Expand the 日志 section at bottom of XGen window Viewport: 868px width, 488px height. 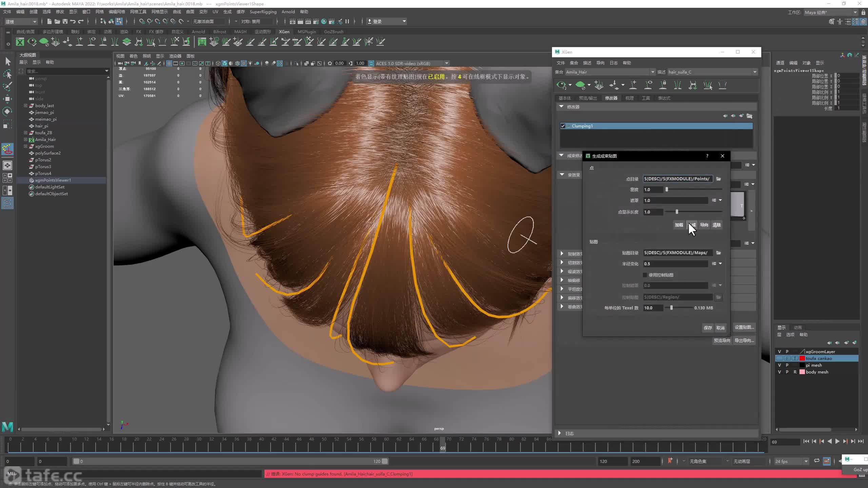(x=559, y=433)
